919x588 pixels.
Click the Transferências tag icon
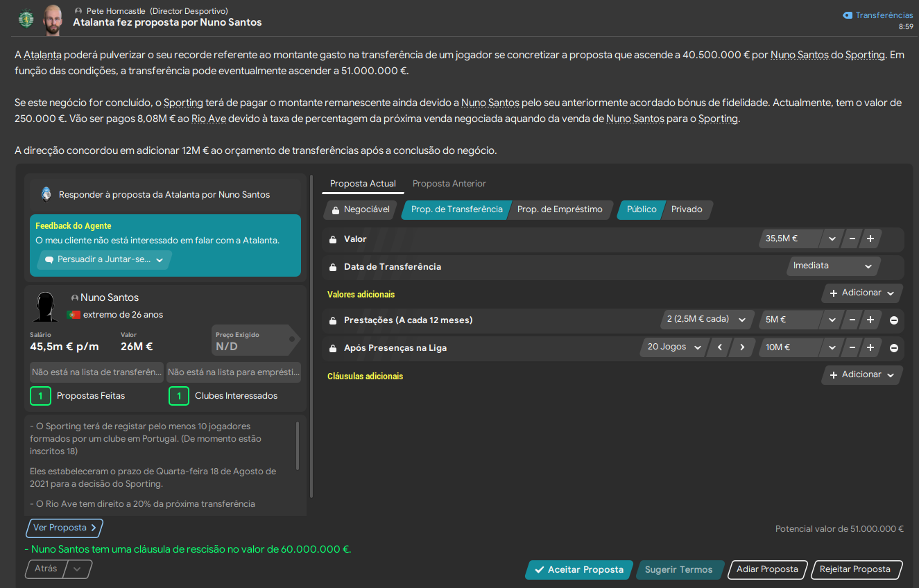click(x=847, y=15)
